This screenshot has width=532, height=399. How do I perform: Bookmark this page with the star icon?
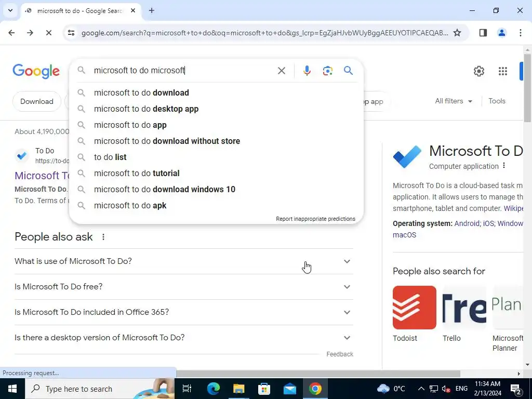[457, 33]
